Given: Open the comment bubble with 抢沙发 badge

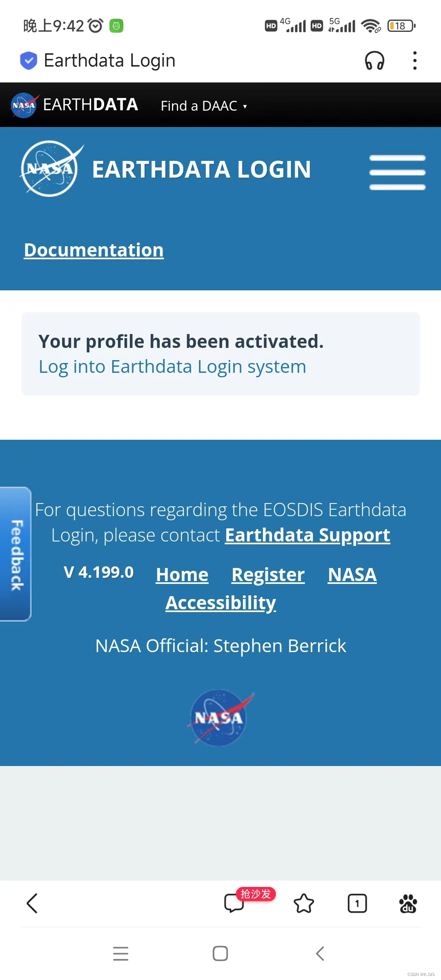Looking at the screenshot, I should coord(234,904).
